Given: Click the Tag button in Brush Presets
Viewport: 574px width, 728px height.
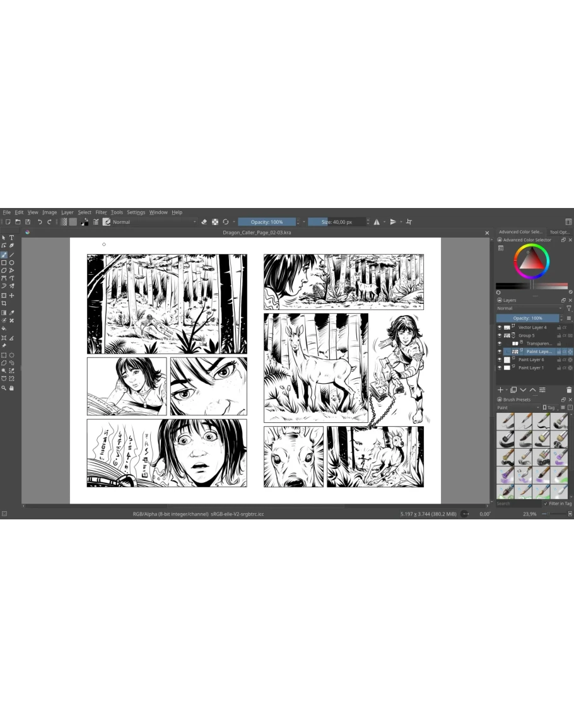Looking at the screenshot, I should 549,408.
